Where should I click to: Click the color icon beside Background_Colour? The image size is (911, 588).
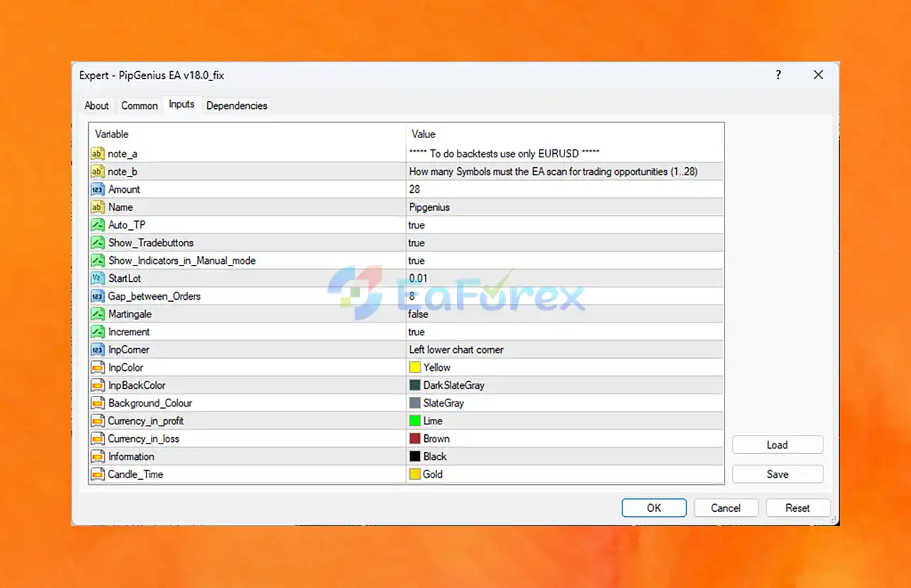(x=98, y=403)
